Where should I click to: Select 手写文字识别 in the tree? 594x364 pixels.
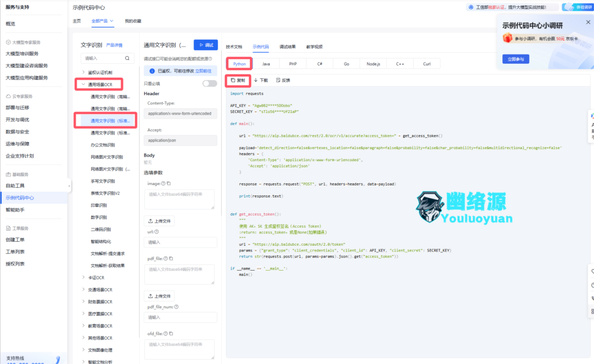[103, 181]
